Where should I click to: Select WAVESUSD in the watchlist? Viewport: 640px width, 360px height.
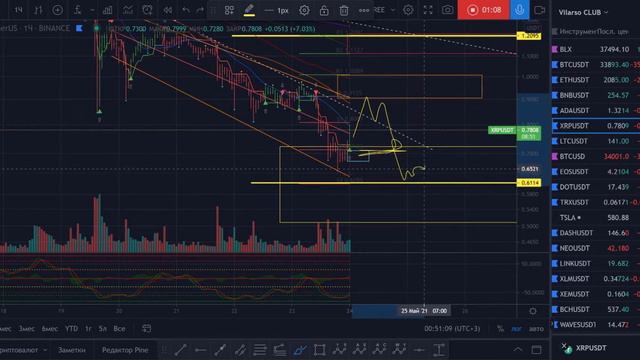coord(596,325)
